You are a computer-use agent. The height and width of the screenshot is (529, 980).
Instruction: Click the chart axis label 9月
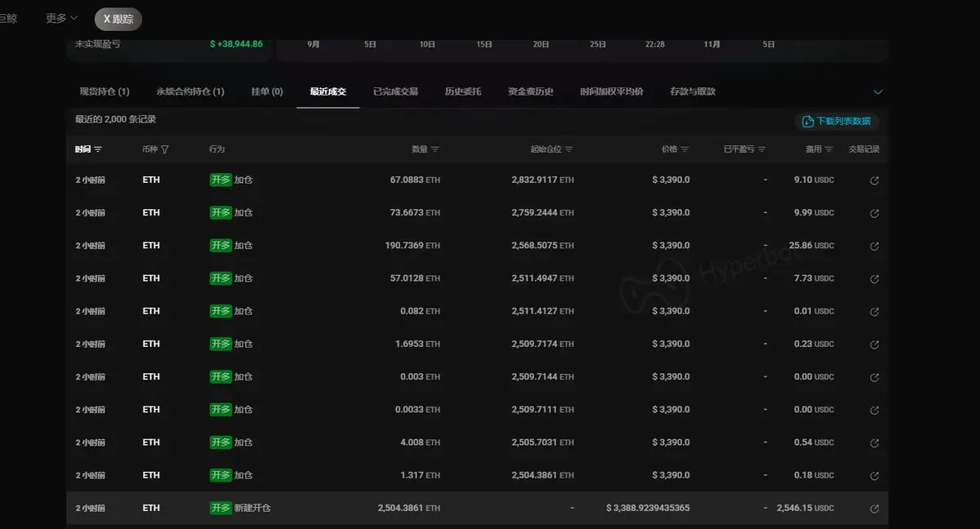point(314,44)
